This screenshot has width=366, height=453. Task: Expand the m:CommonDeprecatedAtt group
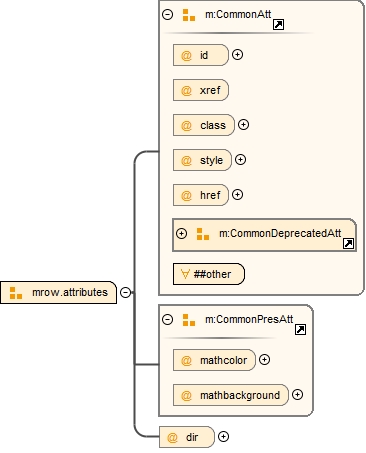(x=181, y=233)
